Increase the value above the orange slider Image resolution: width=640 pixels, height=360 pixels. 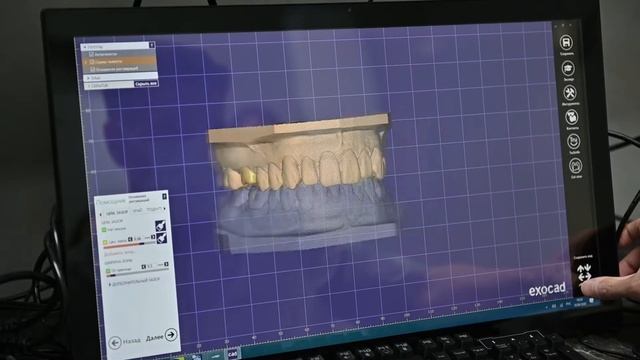click(153, 237)
